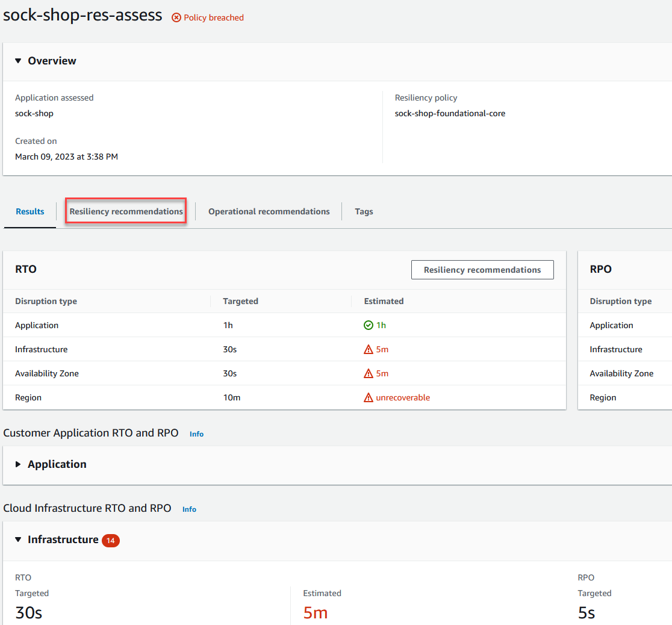Click the Disruption type column header in RTO

46,301
